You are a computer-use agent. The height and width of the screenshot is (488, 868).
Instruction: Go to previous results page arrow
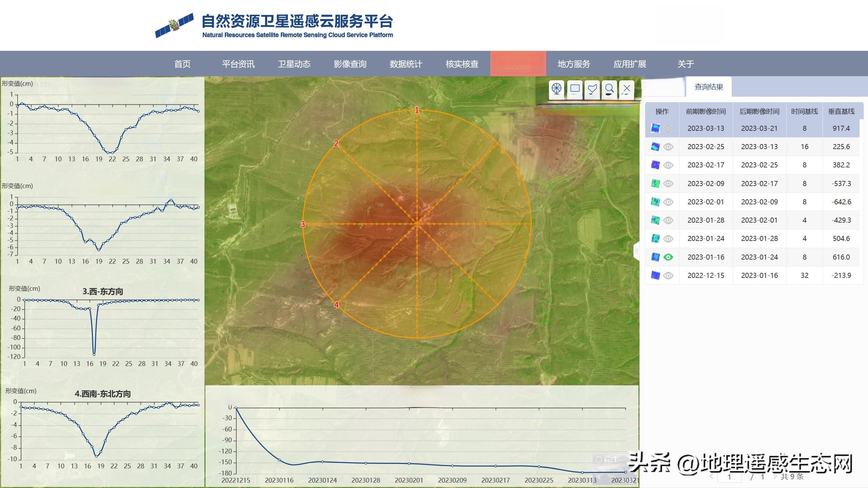point(711,476)
